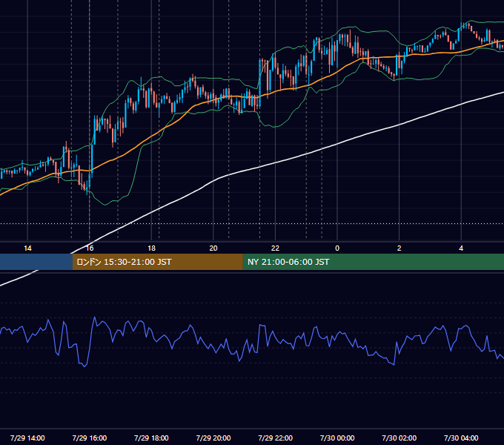
Task: Click hour label 14 on upper axis
Action: coord(27,248)
